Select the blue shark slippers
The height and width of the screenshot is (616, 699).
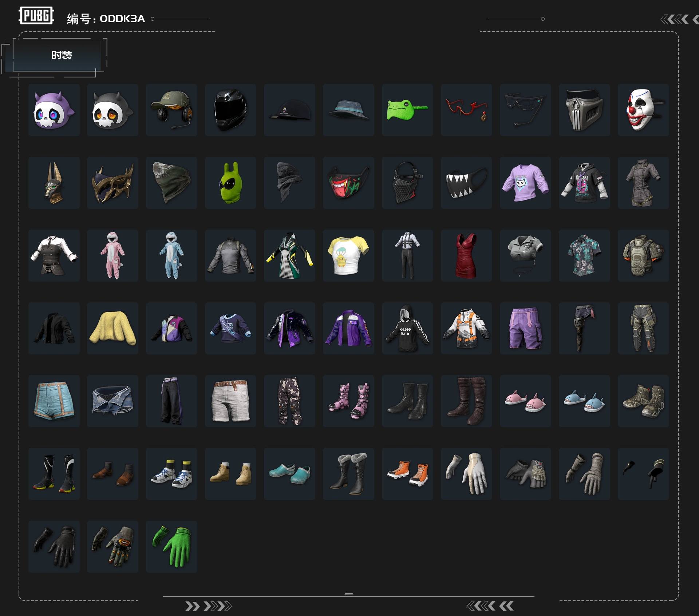(584, 401)
